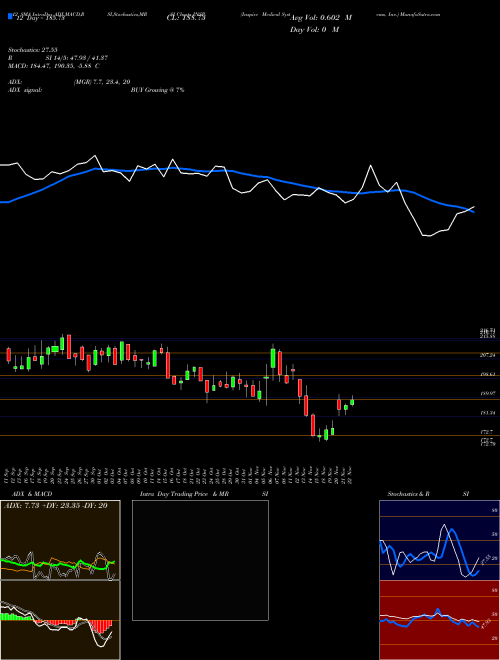This screenshot has width=500, height=660.
Task: Click the '12 Day = 185.73' legend text
Action: [x=39, y=18]
